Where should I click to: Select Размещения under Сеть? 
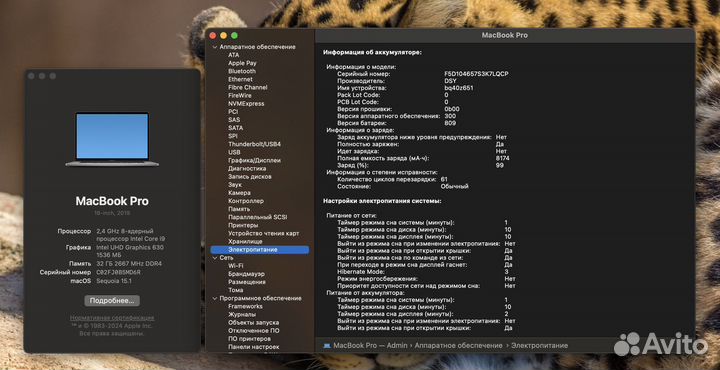[x=246, y=282]
